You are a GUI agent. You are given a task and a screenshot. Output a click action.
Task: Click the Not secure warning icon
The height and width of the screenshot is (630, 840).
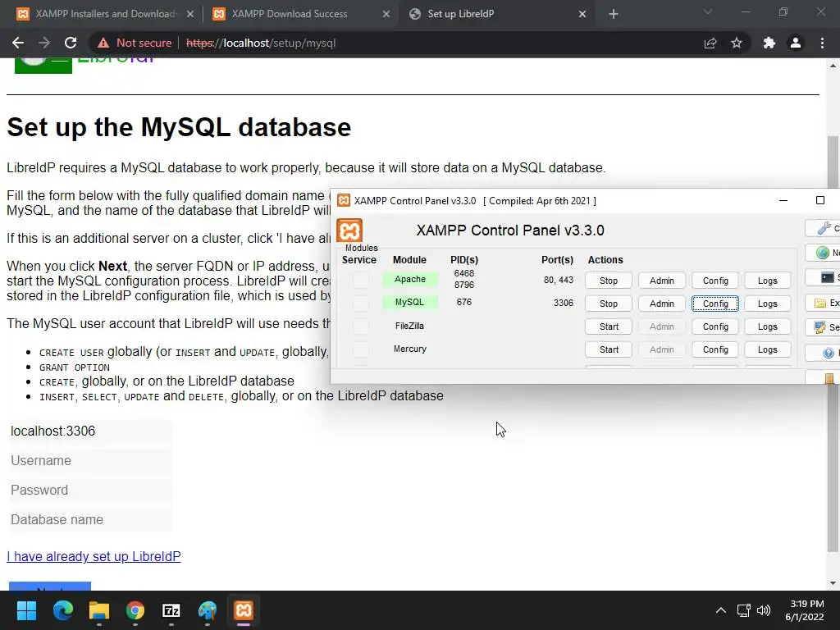103,43
